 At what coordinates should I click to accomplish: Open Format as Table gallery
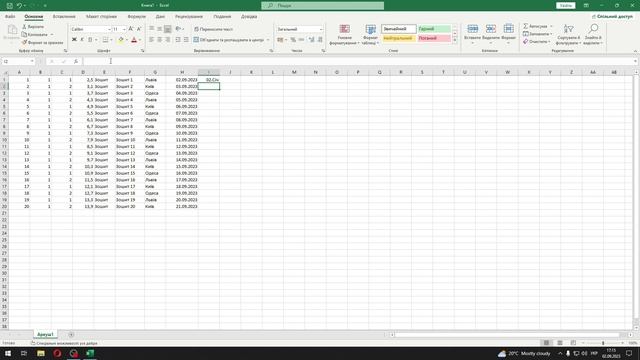(x=371, y=34)
